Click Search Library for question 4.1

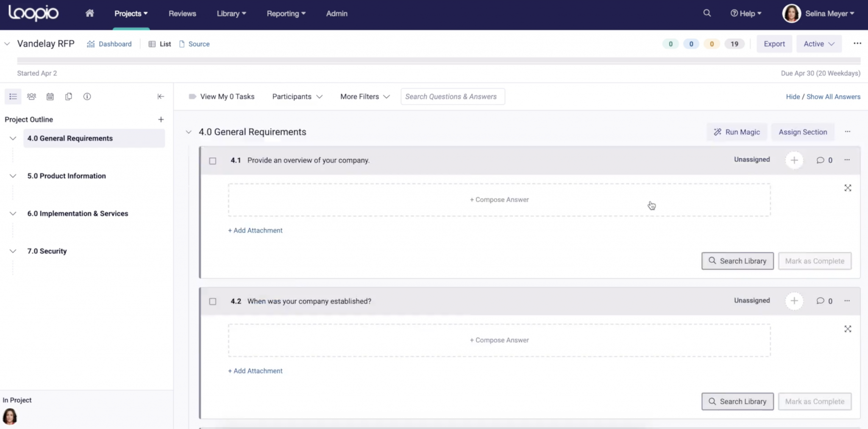(737, 261)
